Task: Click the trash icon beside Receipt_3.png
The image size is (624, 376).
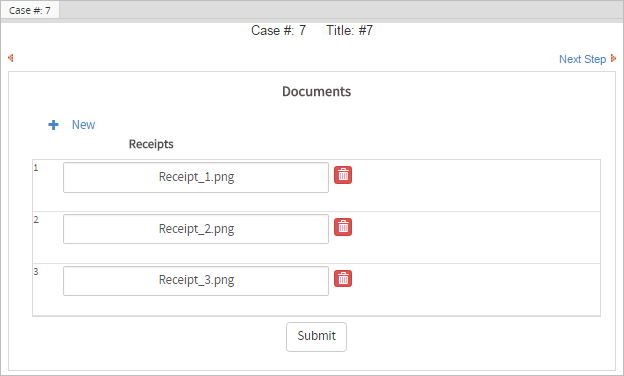Action: 343,279
